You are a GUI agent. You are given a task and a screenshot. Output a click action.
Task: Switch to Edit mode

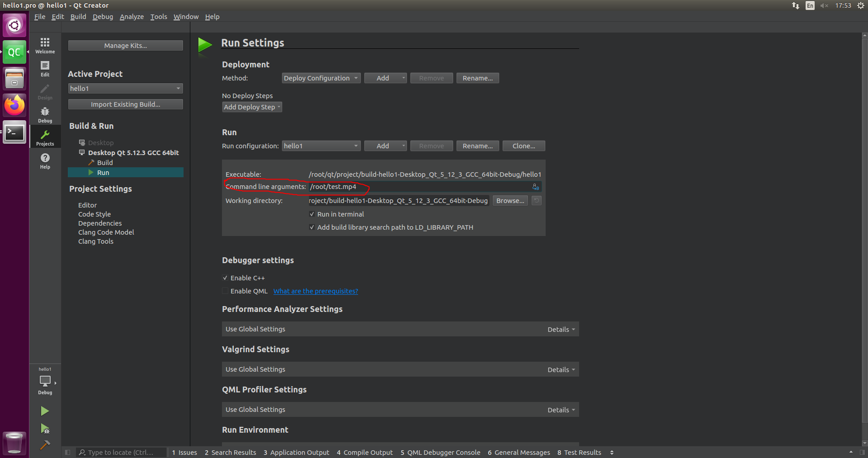point(45,69)
